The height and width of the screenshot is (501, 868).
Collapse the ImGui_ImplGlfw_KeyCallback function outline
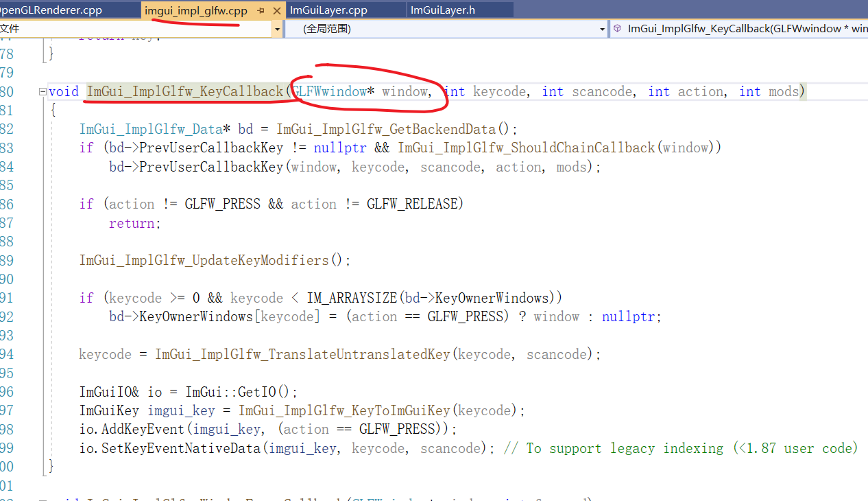[43, 92]
